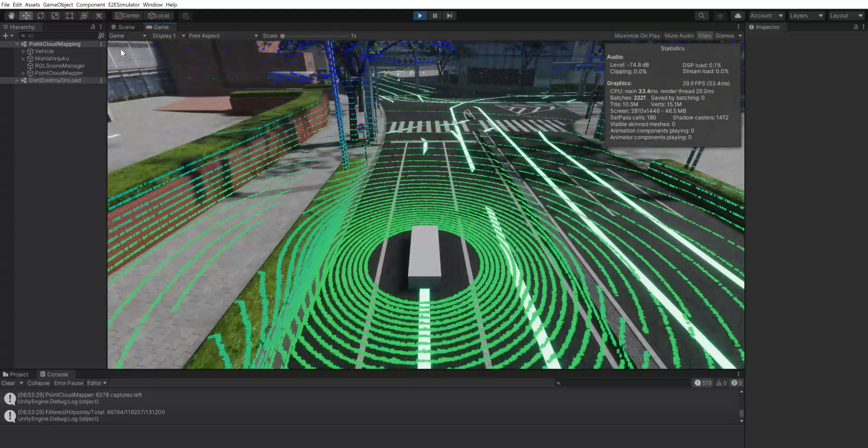
Task: Select the Rotate tool icon
Action: tap(41, 16)
